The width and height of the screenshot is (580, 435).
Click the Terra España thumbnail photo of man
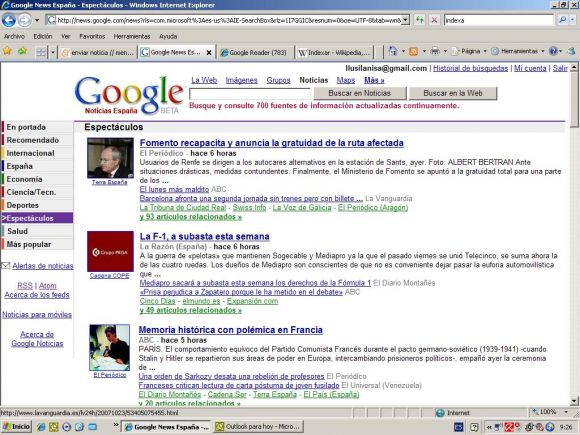click(x=110, y=158)
